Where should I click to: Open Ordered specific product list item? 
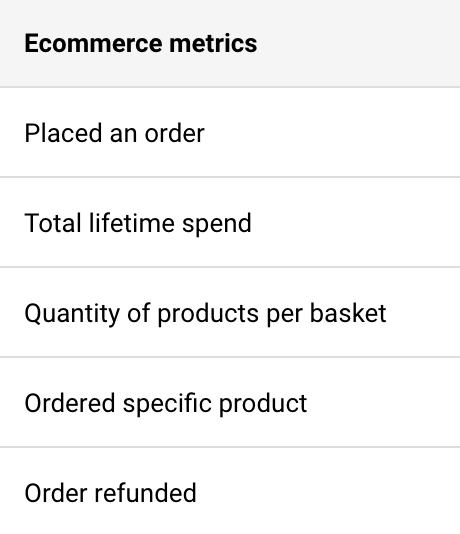[230, 402]
